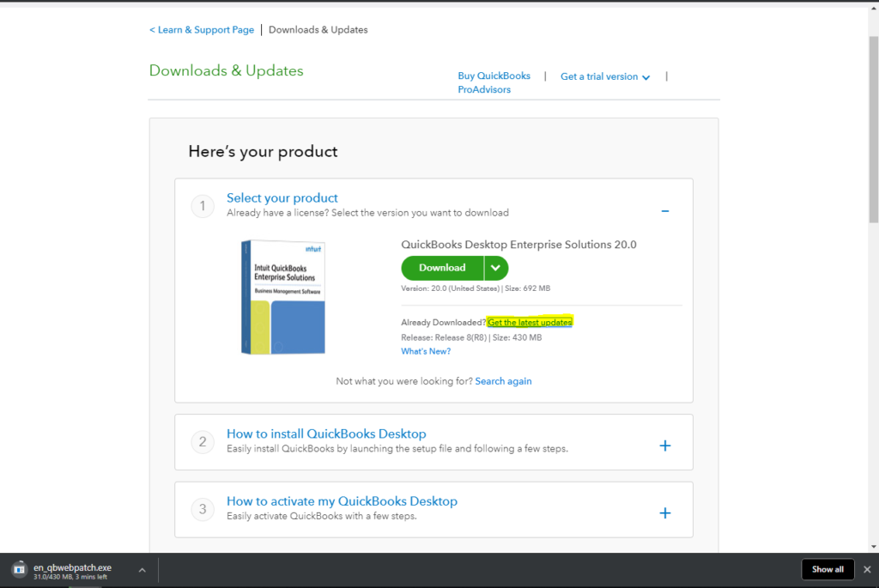Image resolution: width=879 pixels, height=588 pixels.
Task: Click the How to install QuickBooks Desktop heading
Action: [326, 433]
